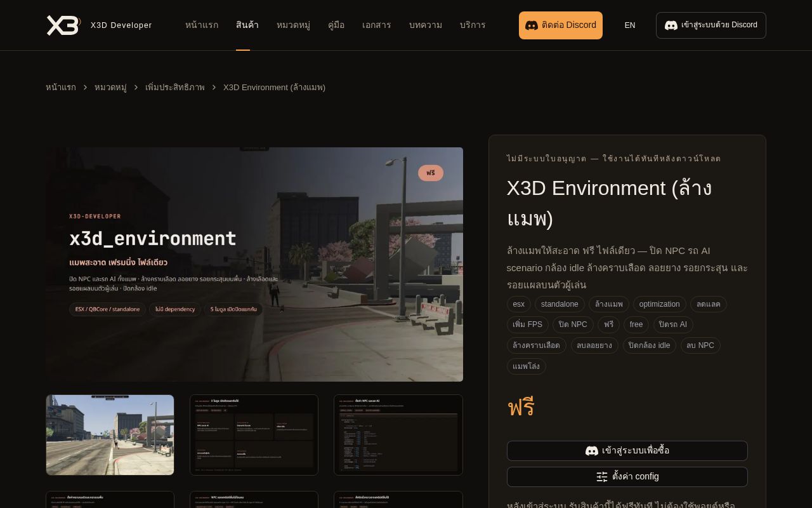Click the orange ติดต่อ Discord button
812x508 pixels.
pyautogui.click(x=561, y=25)
